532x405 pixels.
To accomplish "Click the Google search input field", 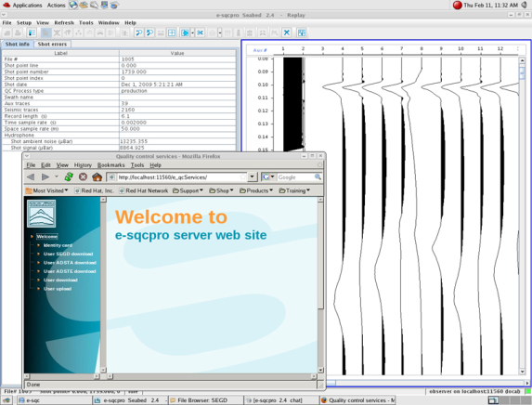I will [295, 176].
